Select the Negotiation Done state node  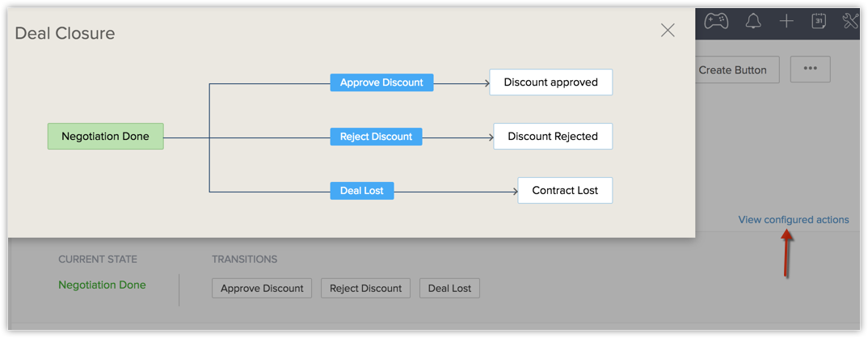[x=105, y=137]
